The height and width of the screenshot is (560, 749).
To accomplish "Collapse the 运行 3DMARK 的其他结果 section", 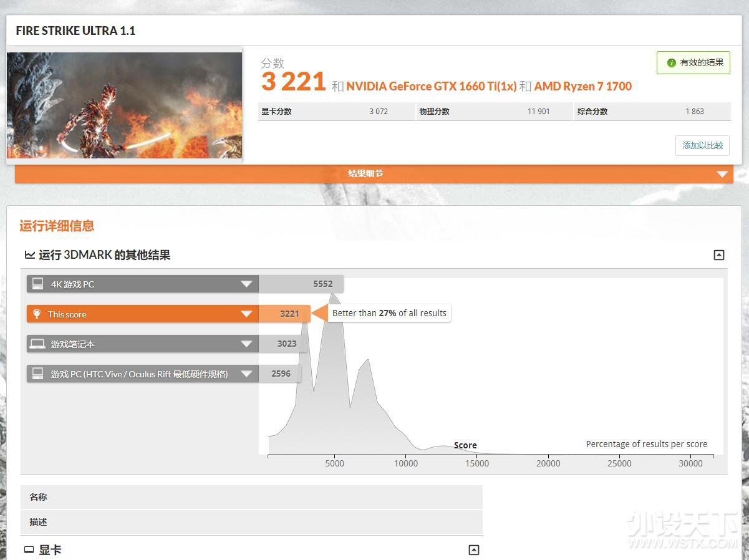I will click(719, 254).
